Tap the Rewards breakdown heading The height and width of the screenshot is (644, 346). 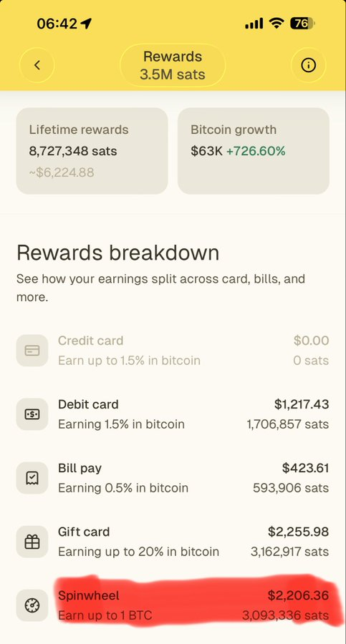117,253
